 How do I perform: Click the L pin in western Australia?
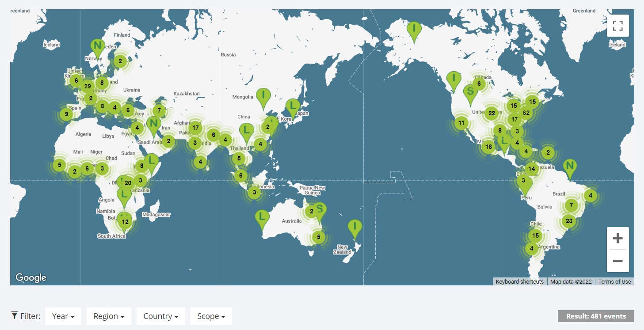pos(262,217)
